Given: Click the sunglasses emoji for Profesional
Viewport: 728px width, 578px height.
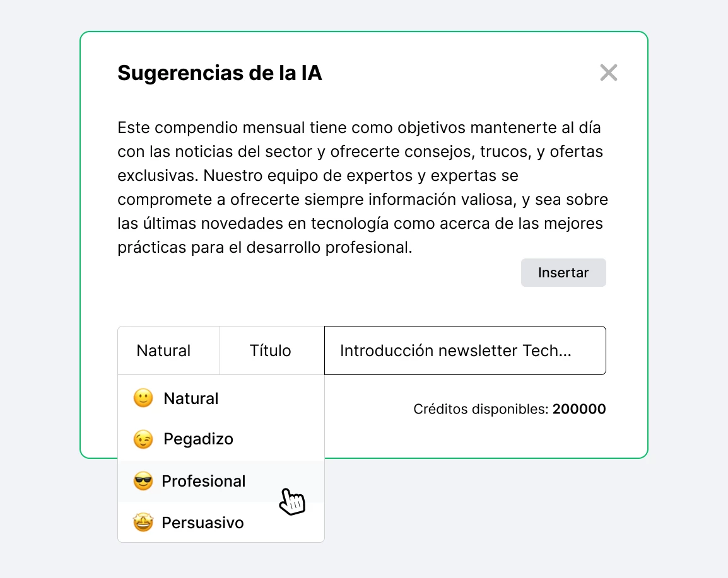Looking at the screenshot, I should [x=143, y=482].
